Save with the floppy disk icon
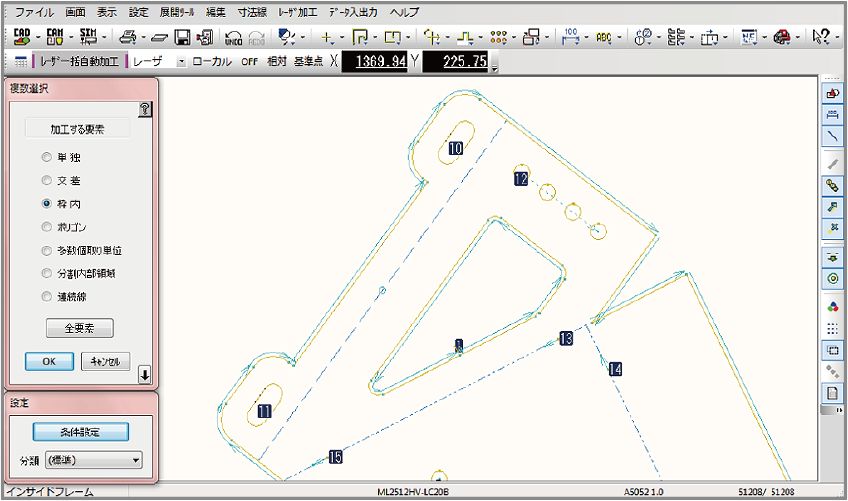Image resolution: width=848 pixels, height=501 pixels. click(182, 37)
